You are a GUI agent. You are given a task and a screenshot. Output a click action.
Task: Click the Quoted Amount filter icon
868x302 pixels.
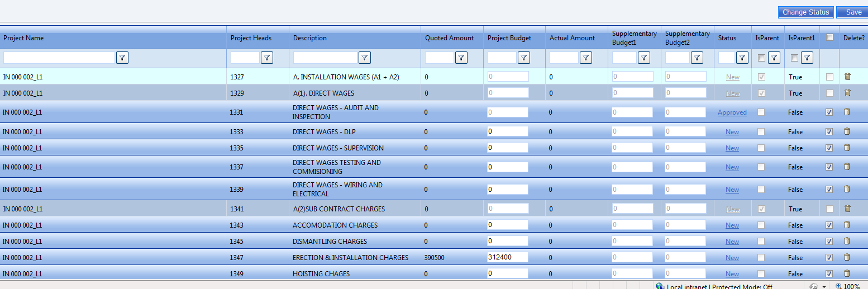click(461, 58)
